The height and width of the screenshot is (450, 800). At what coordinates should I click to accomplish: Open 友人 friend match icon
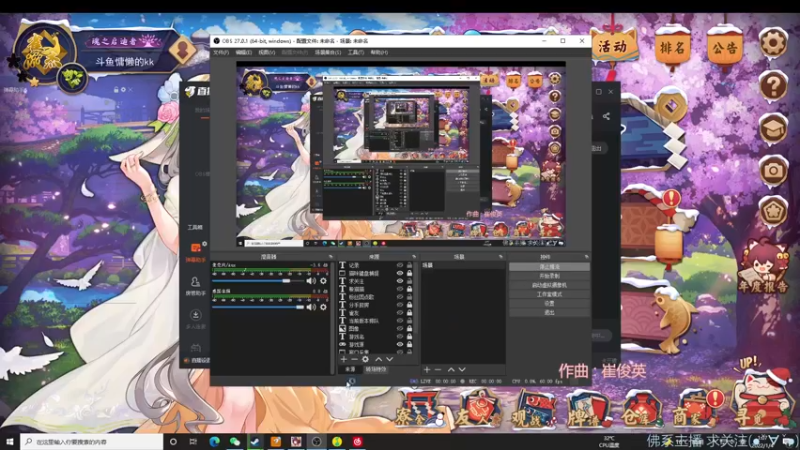pyautogui.click(x=478, y=410)
